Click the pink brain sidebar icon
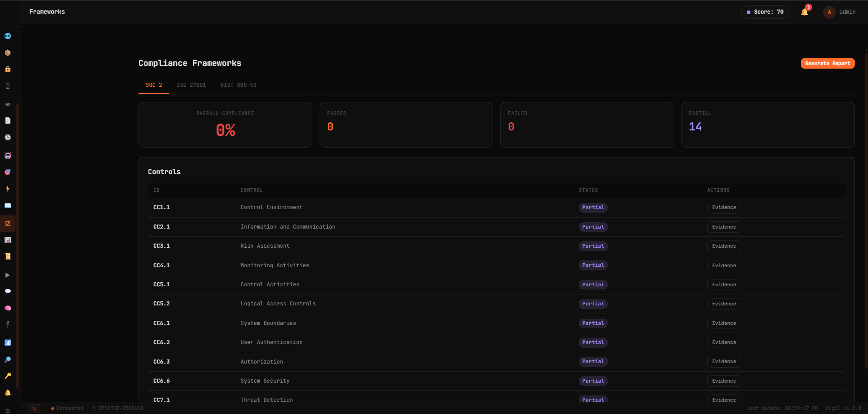The image size is (868, 414). point(8,308)
